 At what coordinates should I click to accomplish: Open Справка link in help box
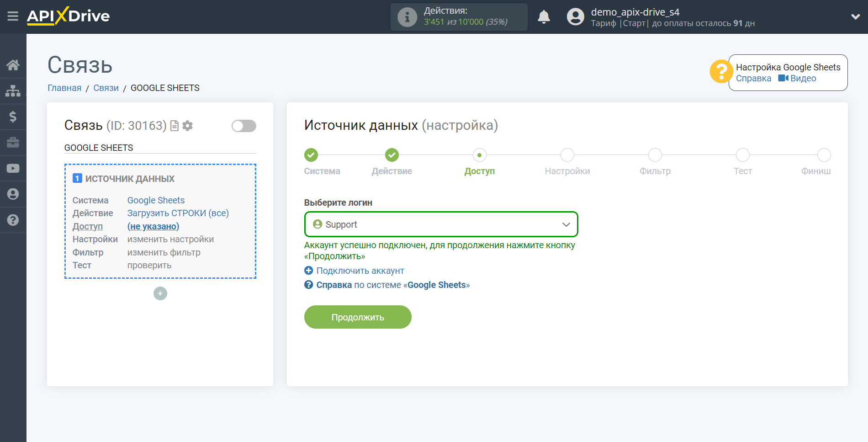(x=753, y=78)
